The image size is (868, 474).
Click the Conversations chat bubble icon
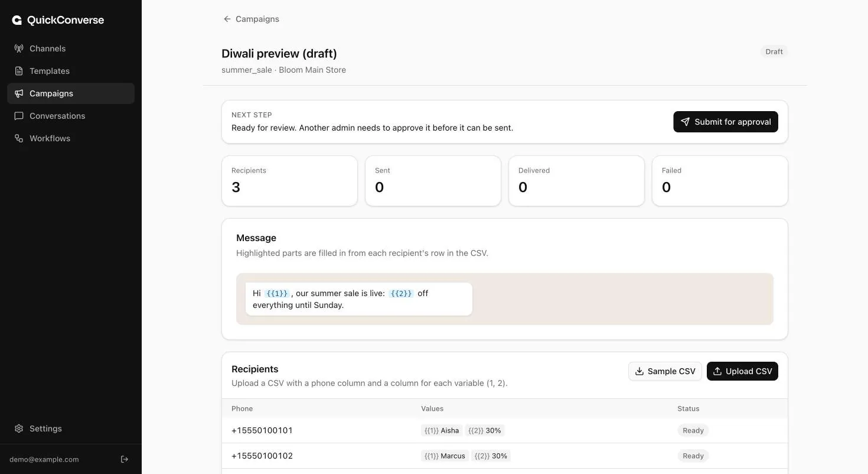[x=19, y=116]
